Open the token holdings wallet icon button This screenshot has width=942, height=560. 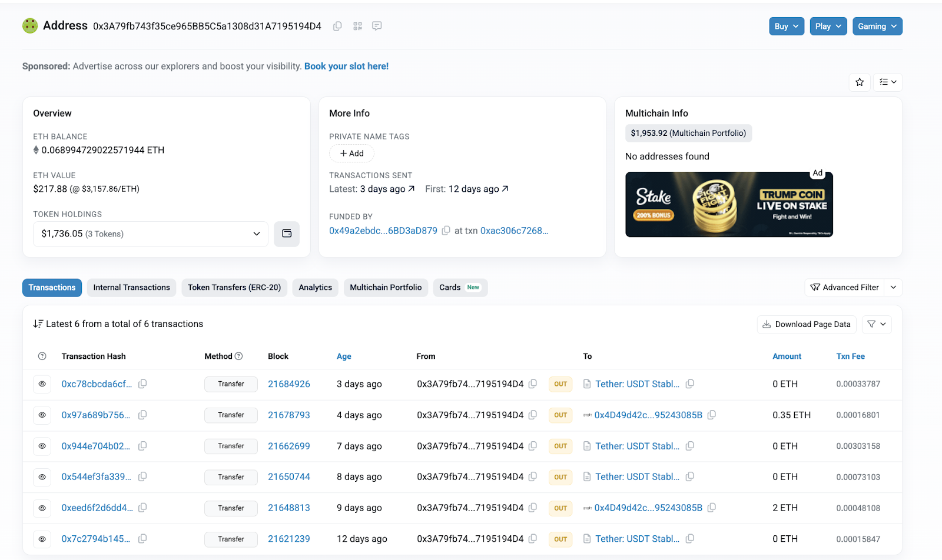287,234
